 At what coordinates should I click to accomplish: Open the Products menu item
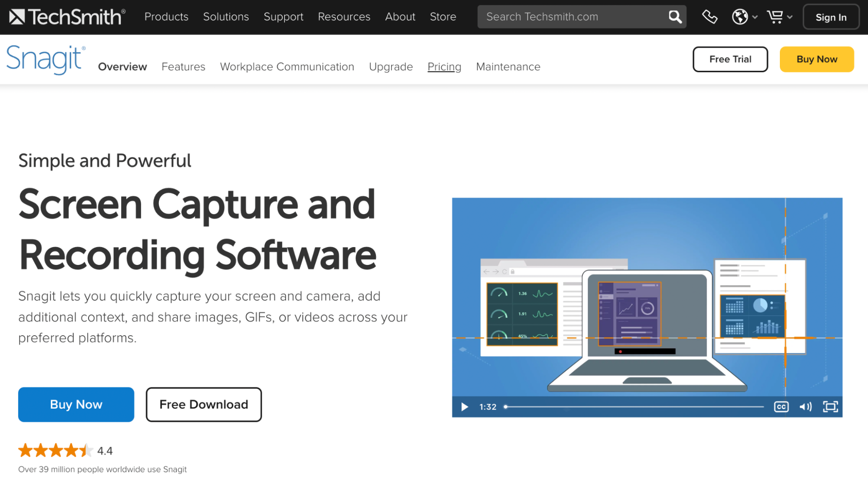[167, 17]
